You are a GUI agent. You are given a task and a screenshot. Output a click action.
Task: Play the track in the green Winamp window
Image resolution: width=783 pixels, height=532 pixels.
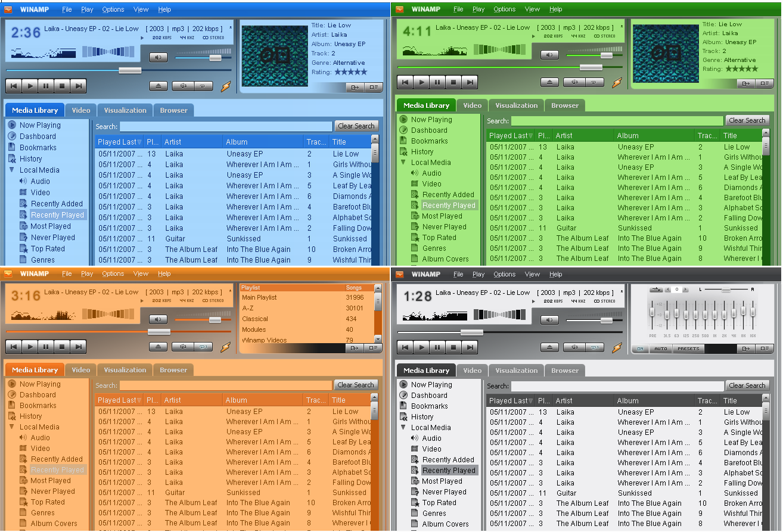(421, 83)
